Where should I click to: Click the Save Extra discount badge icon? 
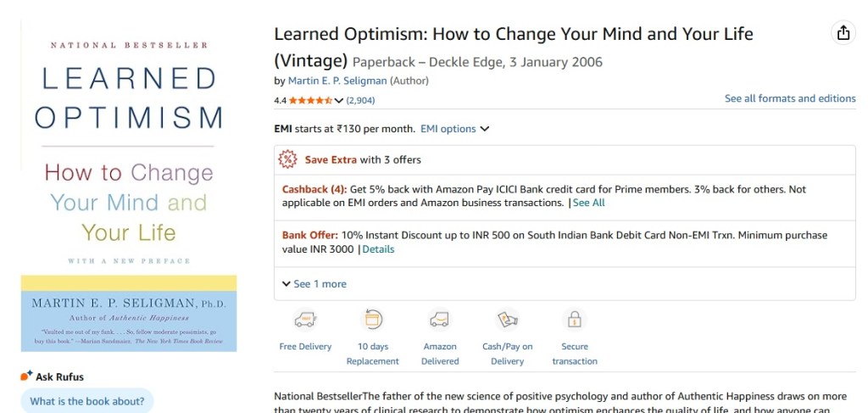coord(288,159)
